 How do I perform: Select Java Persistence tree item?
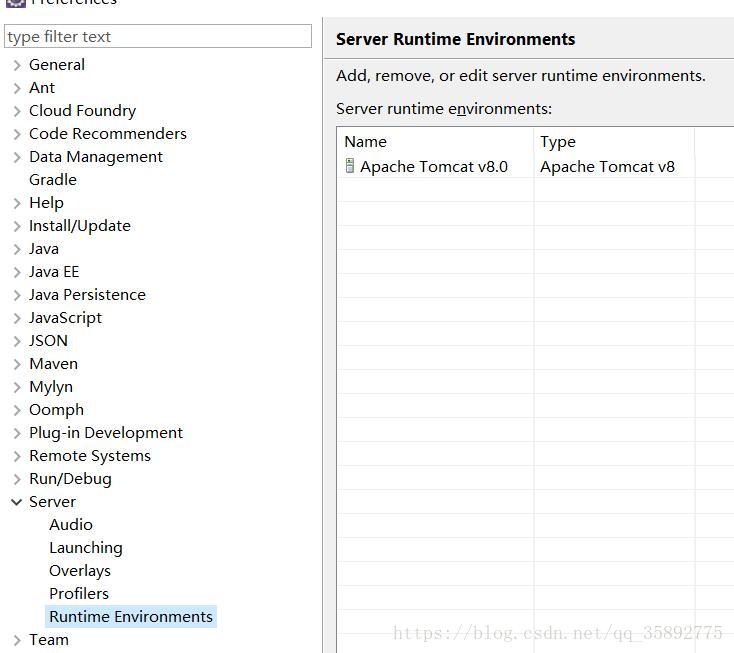pos(88,294)
